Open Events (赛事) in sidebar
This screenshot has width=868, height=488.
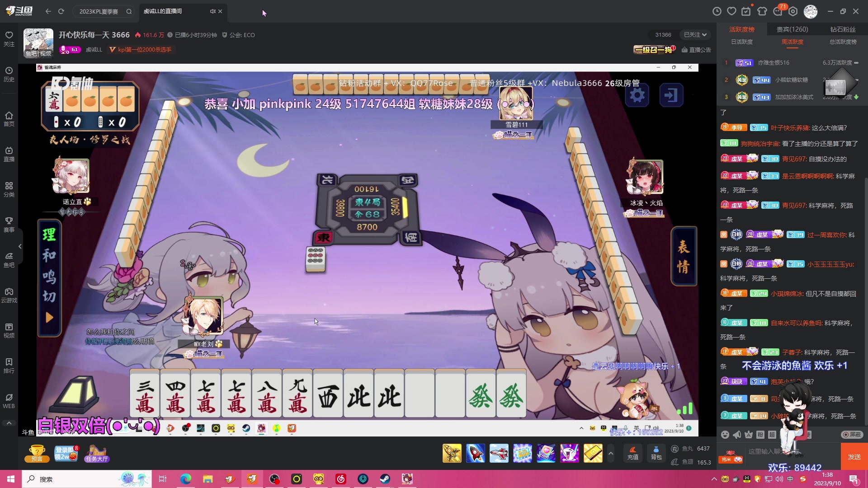click(9, 225)
